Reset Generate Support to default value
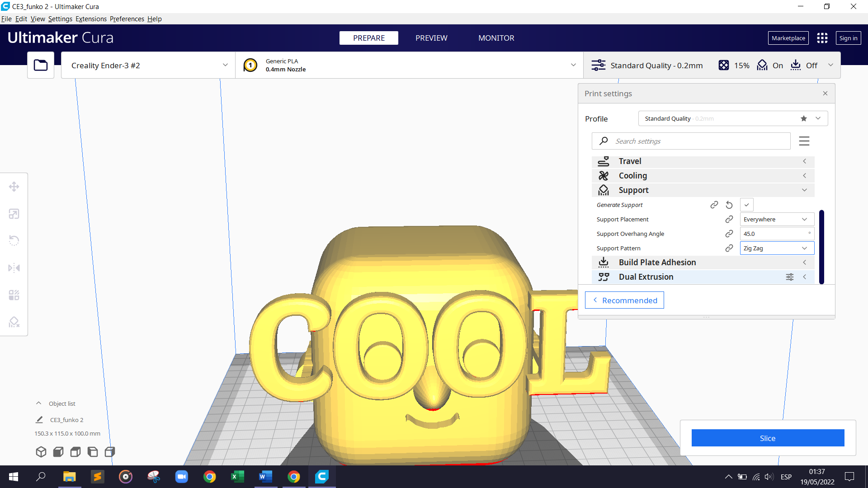 pyautogui.click(x=729, y=205)
